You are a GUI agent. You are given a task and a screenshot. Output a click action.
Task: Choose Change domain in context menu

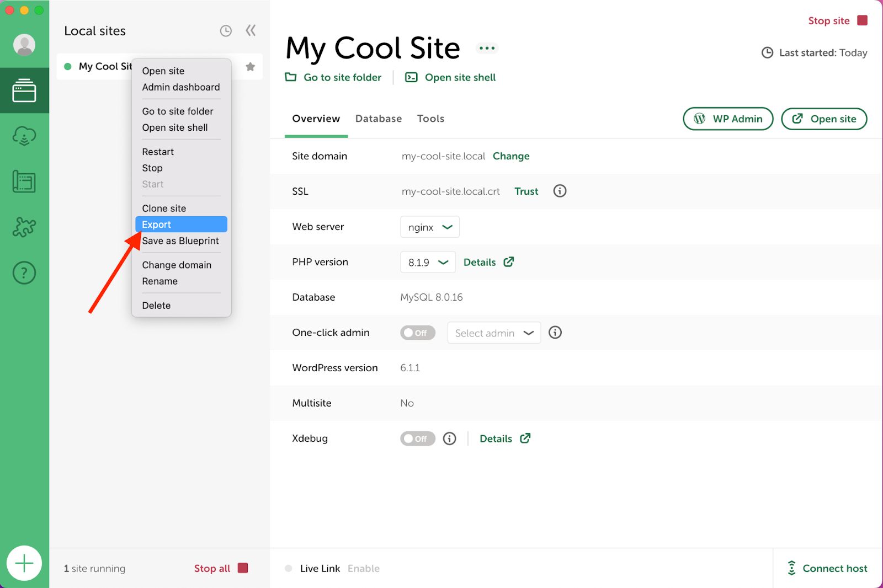tap(177, 265)
